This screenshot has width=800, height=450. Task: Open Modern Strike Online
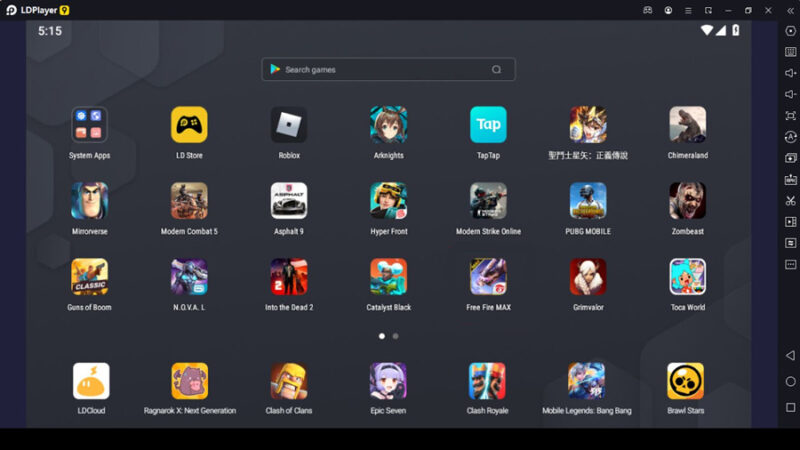tap(488, 201)
